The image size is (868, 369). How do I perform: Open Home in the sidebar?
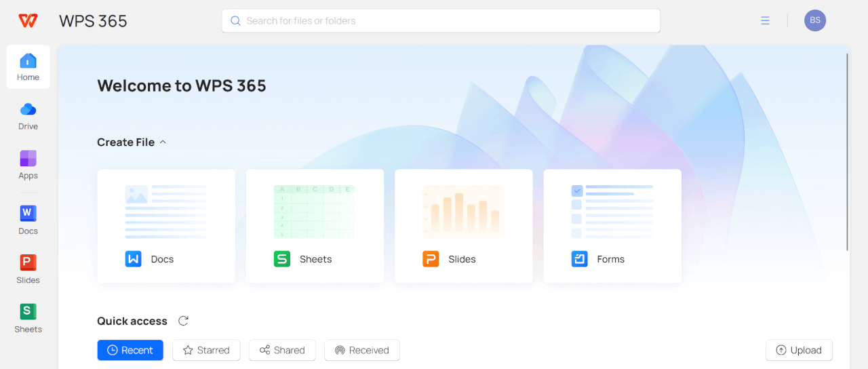tap(28, 67)
